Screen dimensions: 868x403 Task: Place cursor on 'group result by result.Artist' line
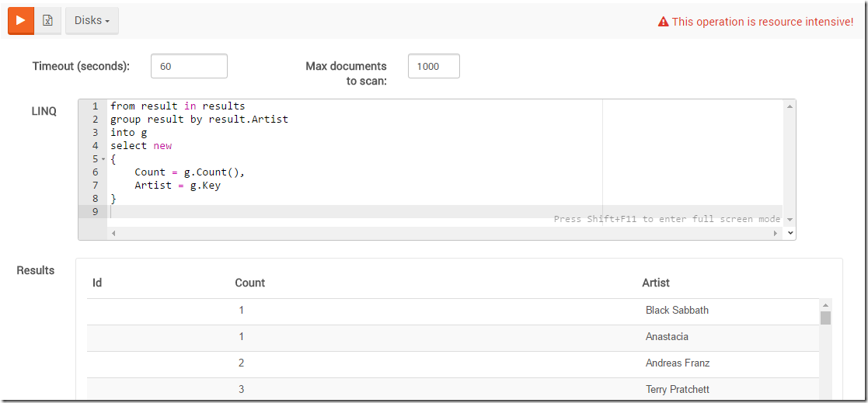pyautogui.click(x=199, y=120)
